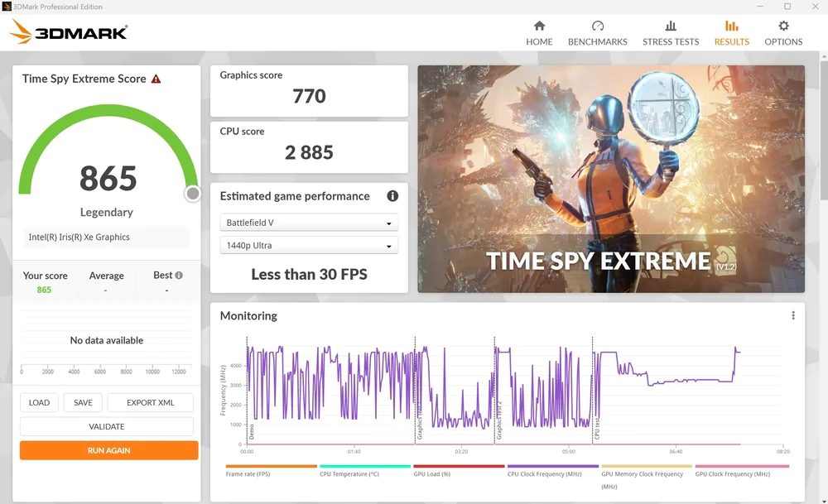Click the 3DMark app icon in title bar
The height and width of the screenshot is (504, 828).
(x=7, y=7)
